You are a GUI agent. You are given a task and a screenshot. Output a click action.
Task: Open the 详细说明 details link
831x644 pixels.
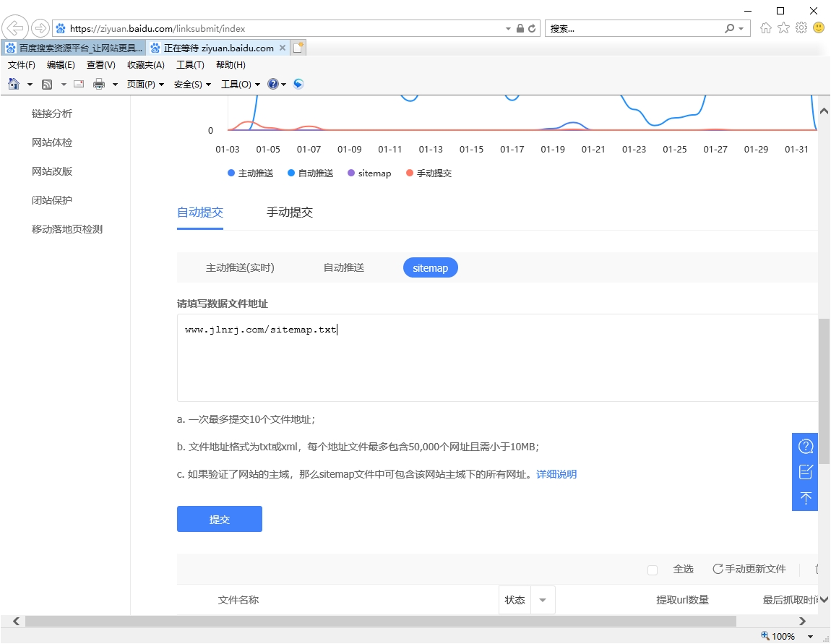point(556,474)
